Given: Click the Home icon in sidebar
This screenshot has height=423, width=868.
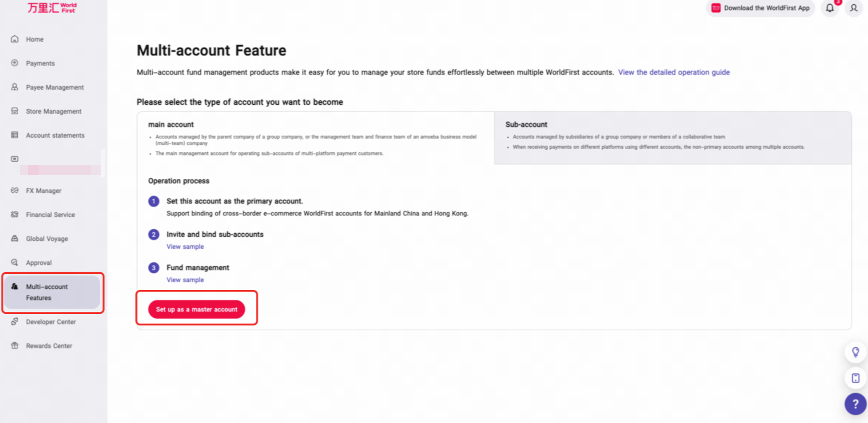Looking at the screenshot, I should pos(15,39).
